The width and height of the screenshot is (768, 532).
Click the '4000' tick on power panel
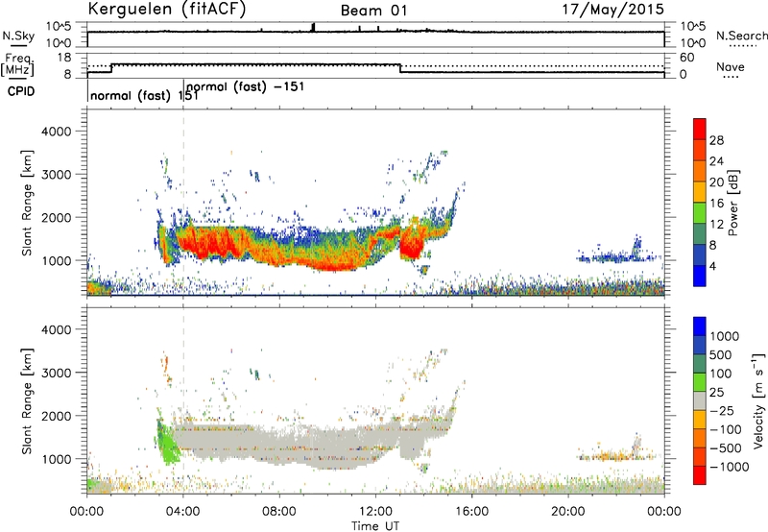coord(56,132)
